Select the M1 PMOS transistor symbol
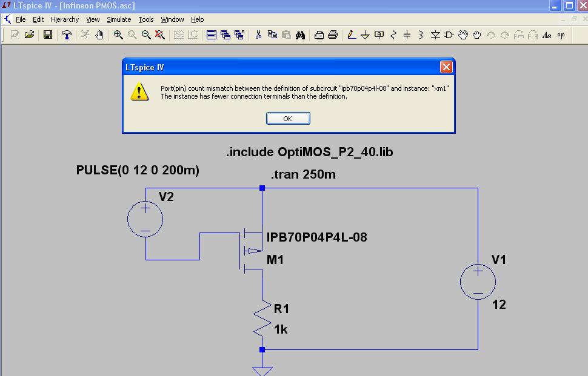The image size is (588, 376). click(251, 251)
